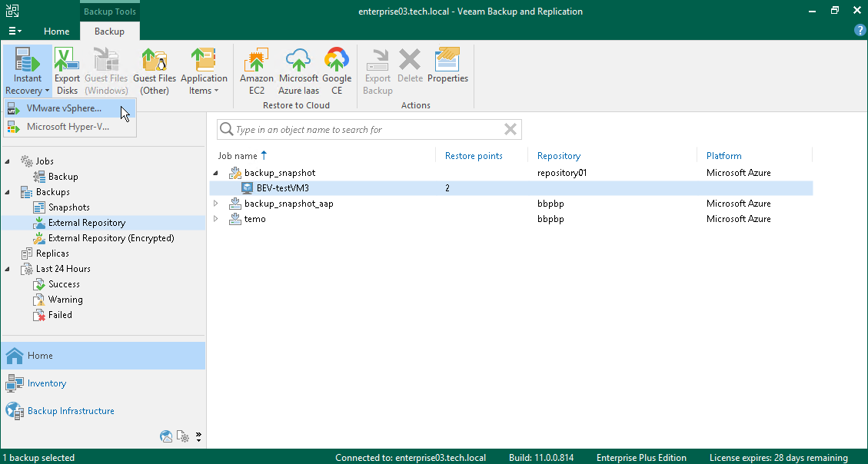Select the BEV-testVM3 backup row
Screen dimensions: 868x464
[511, 188]
